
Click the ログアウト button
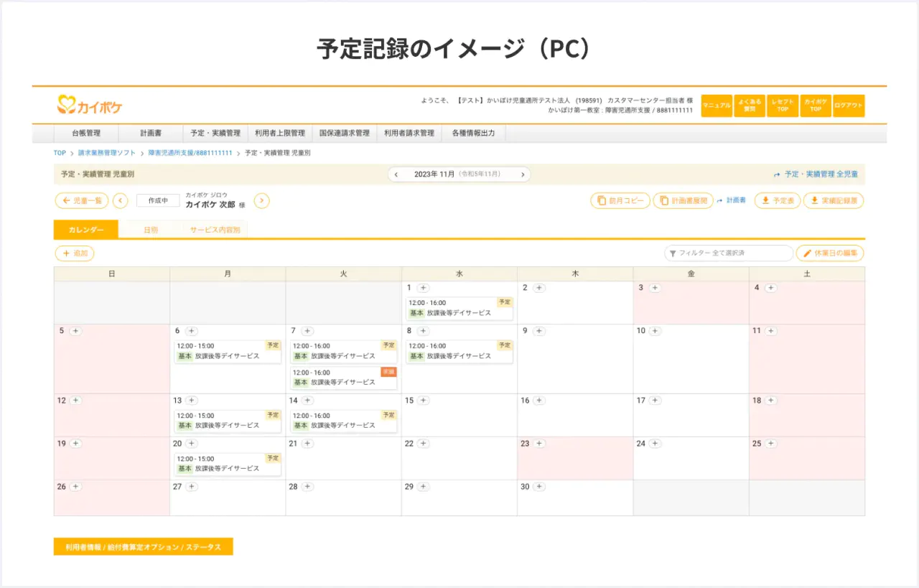[849, 106]
